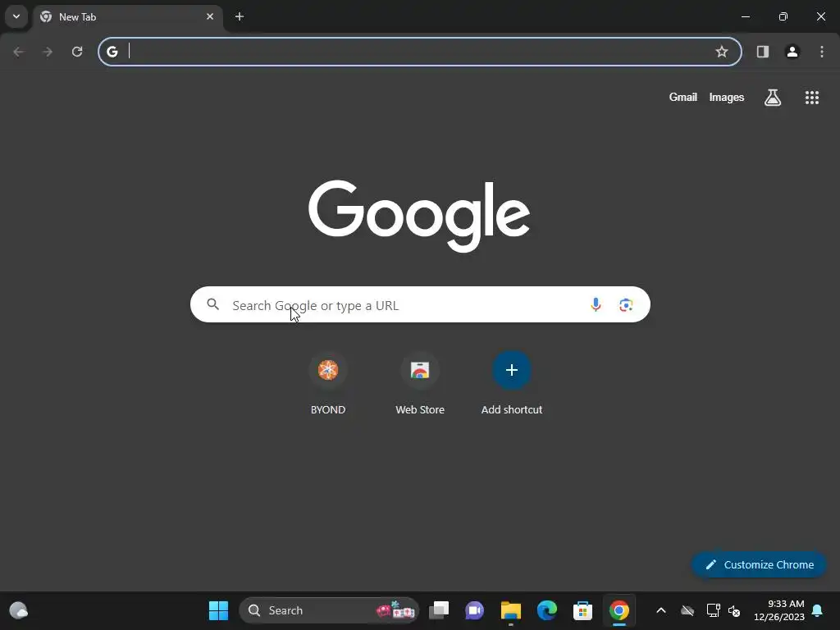840x630 pixels.
Task: Start voice search with microphone icon
Action: pos(596,304)
